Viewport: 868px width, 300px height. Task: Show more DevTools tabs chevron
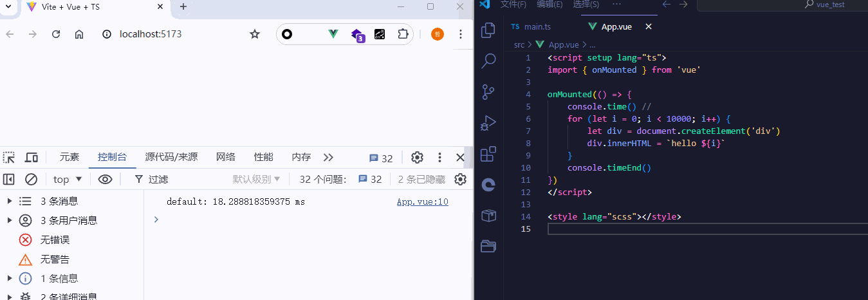coord(328,158)
